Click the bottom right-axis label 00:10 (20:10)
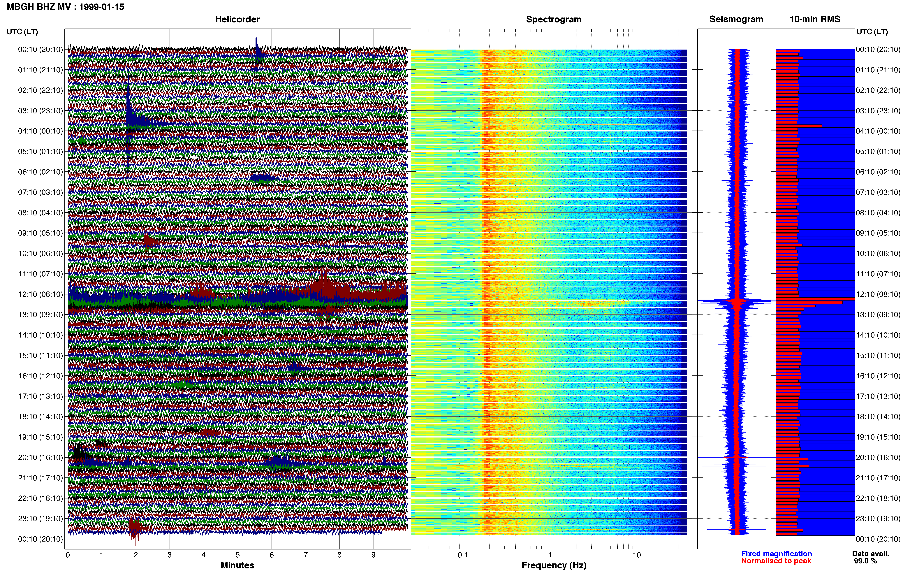The image size is (924, 578). tap(878, 539)
